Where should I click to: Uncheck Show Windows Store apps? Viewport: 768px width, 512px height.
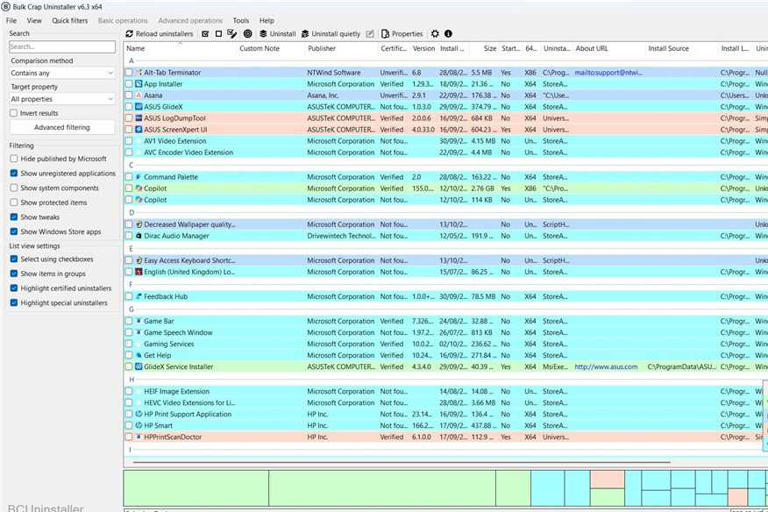[14, 232]
